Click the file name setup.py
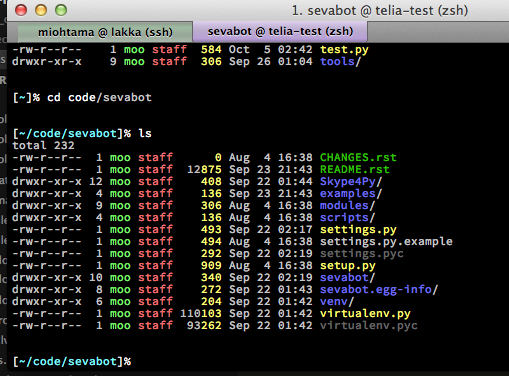The height and width of the screenshot is (376, 509). [348, 266]
